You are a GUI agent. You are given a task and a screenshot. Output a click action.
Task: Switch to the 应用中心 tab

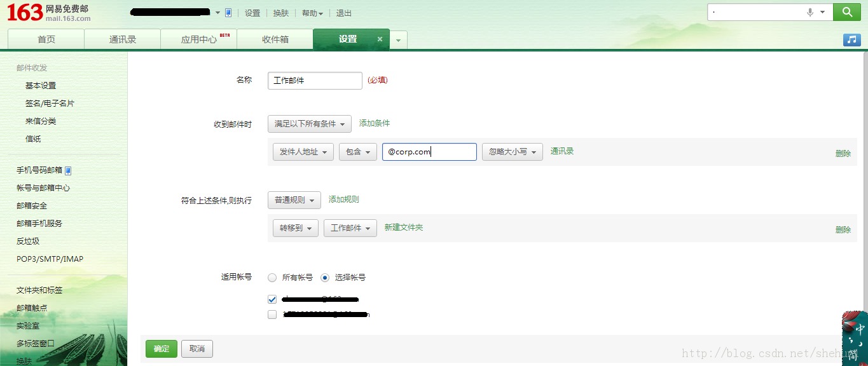click(x=199, y=39)
